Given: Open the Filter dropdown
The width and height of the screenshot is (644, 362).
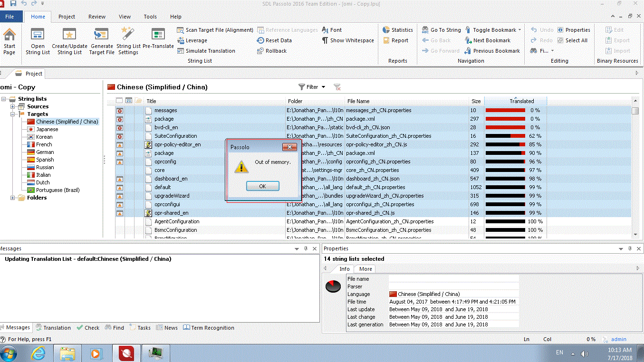Looking at the screenshot, I should 324,87.
